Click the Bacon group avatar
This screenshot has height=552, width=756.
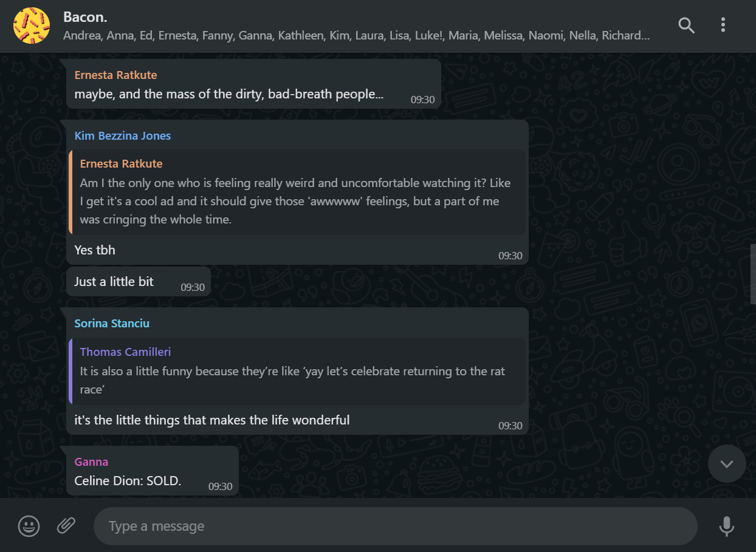32,26
